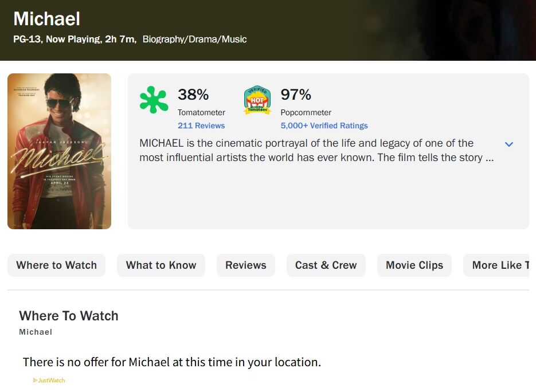Click the Michael title in the header

[x=47, y=19]
